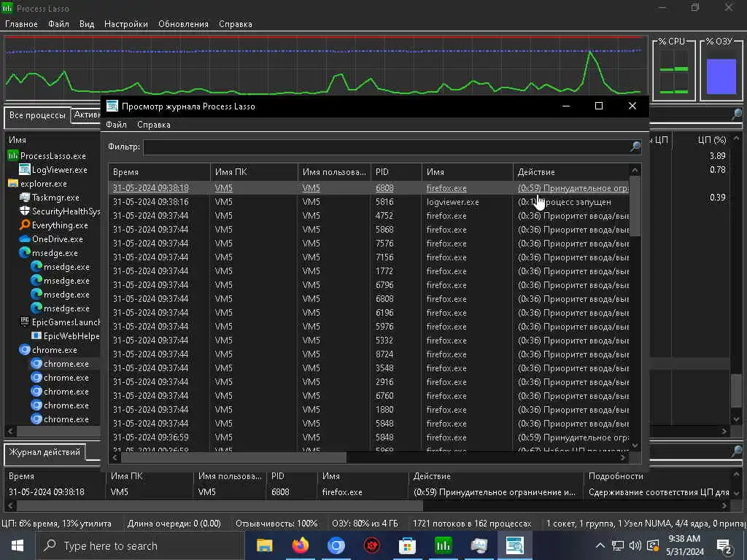This screenshot has height=560, width=747.
Task: Click the Windows taskbar search box
Action: 140,545
